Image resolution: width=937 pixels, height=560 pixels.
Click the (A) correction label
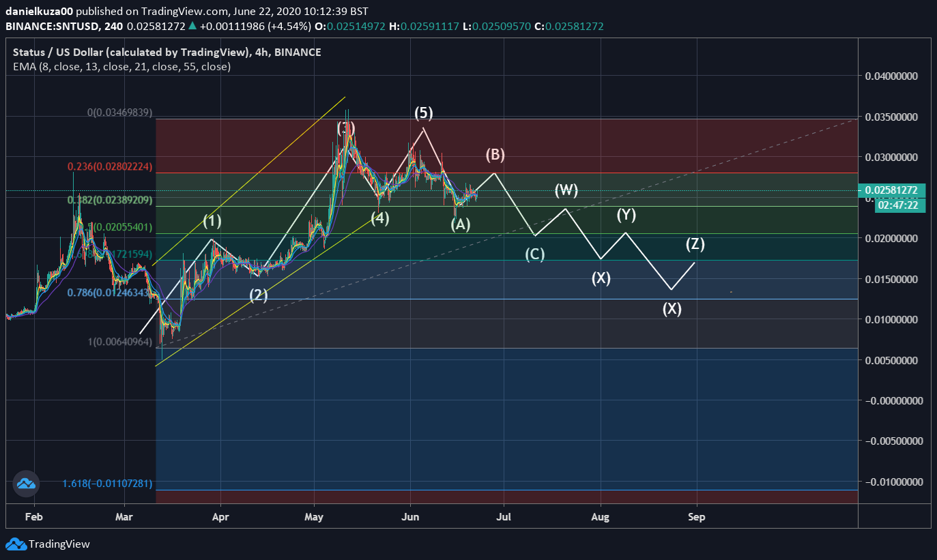click(x=461, y=224)
